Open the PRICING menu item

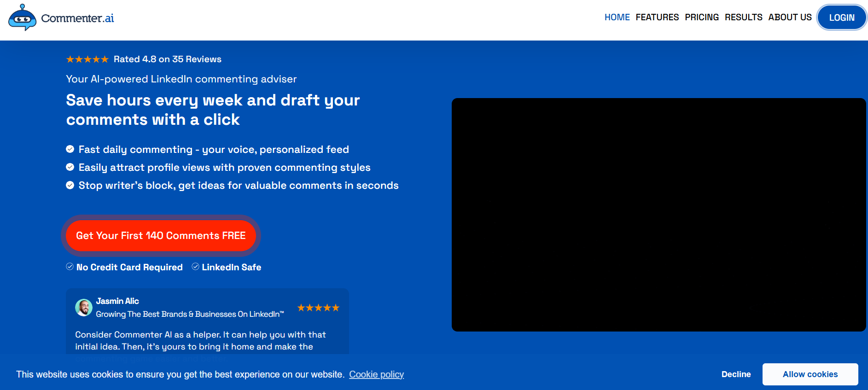tap(702, 17)
